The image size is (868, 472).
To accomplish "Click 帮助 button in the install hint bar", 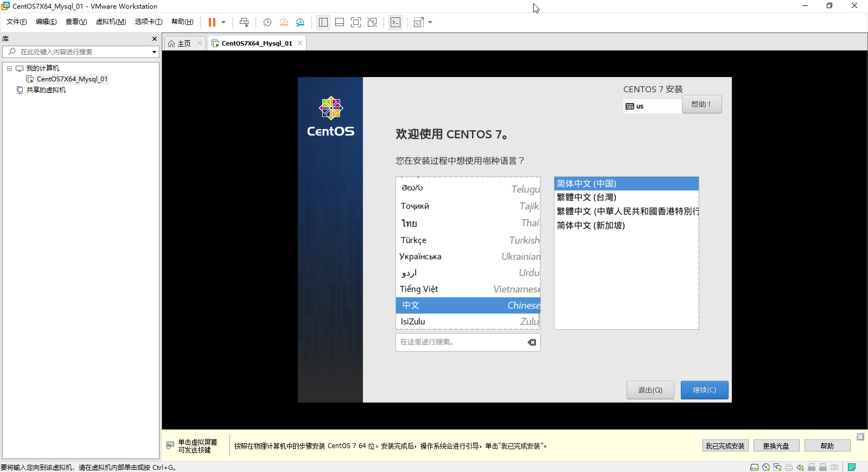I will pos(827,446).
